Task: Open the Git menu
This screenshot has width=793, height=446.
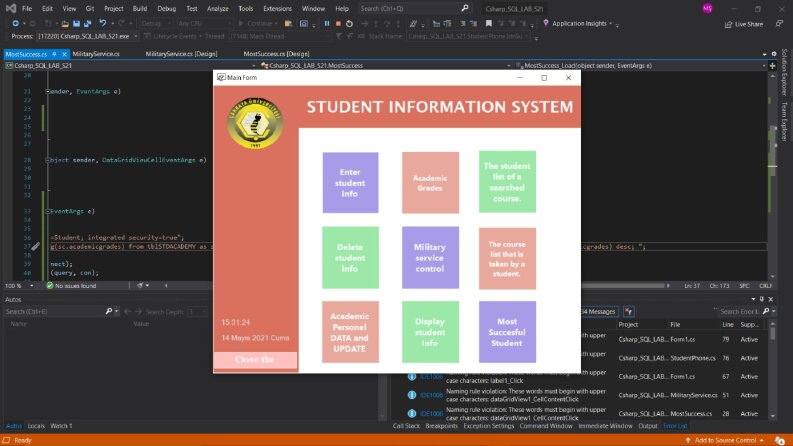Action: click(90, 9)
